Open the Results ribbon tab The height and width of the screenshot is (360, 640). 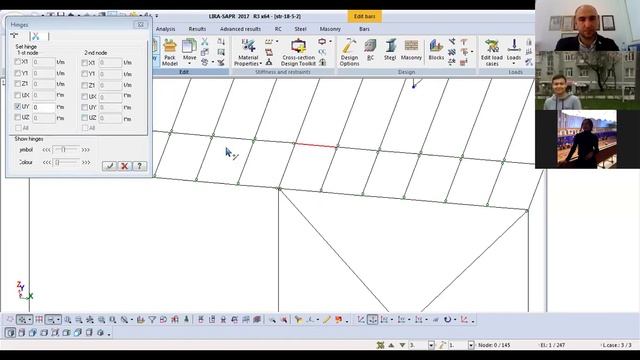(x=197, y=29)
